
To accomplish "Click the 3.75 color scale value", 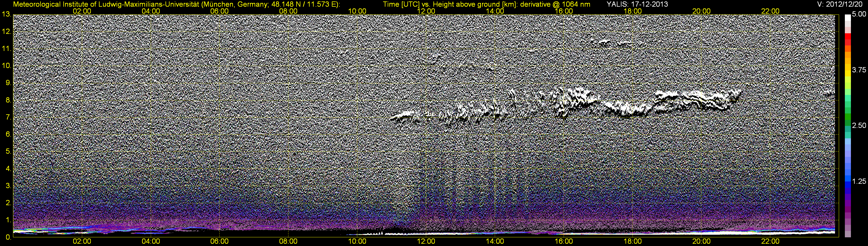I will point(859,70).
